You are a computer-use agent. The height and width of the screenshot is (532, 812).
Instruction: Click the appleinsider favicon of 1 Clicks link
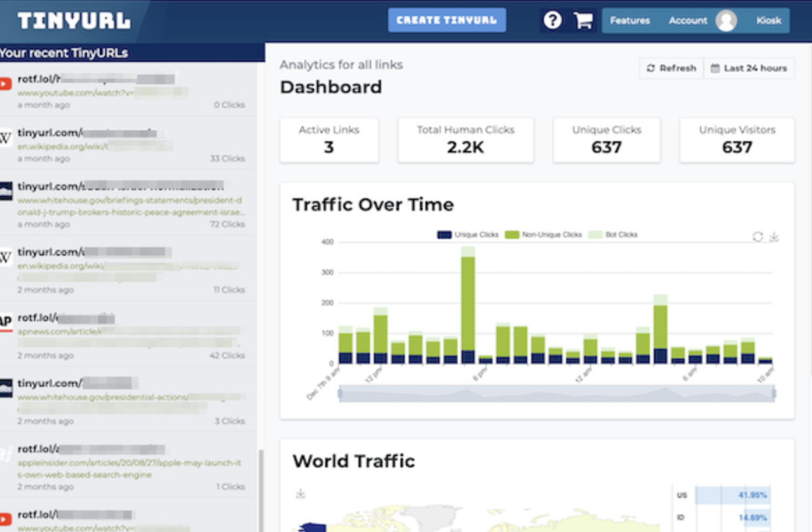pyautogui.click(x=6, y=454)
